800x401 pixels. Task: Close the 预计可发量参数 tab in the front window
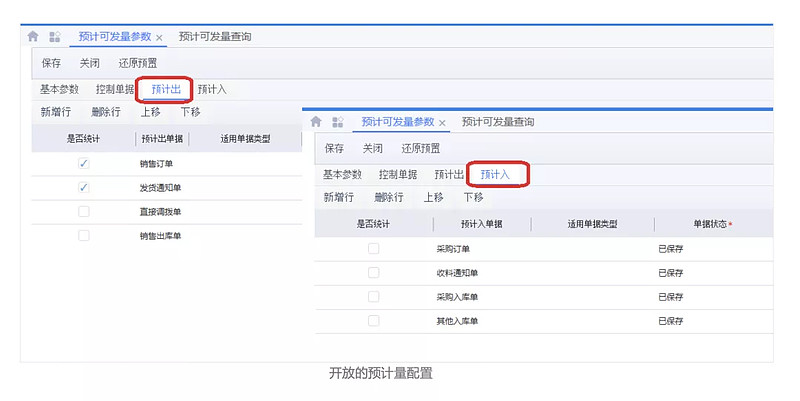(442, 123)
